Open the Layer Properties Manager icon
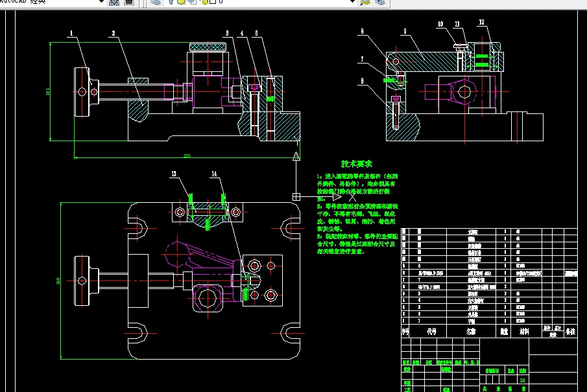The image size is (587, 392). coord(156,2)
